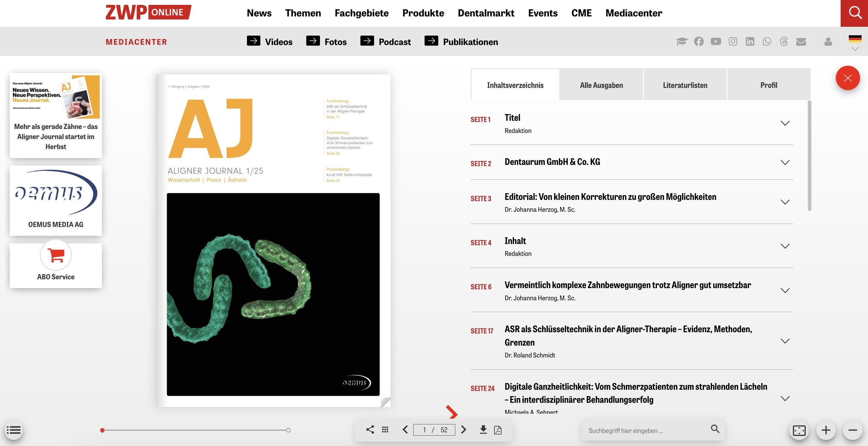This screenshot has height=446, width=868.
Task: Expand the Seite 4 Inhalt entry
Action: pyautogui.click(x=785, y=246)
